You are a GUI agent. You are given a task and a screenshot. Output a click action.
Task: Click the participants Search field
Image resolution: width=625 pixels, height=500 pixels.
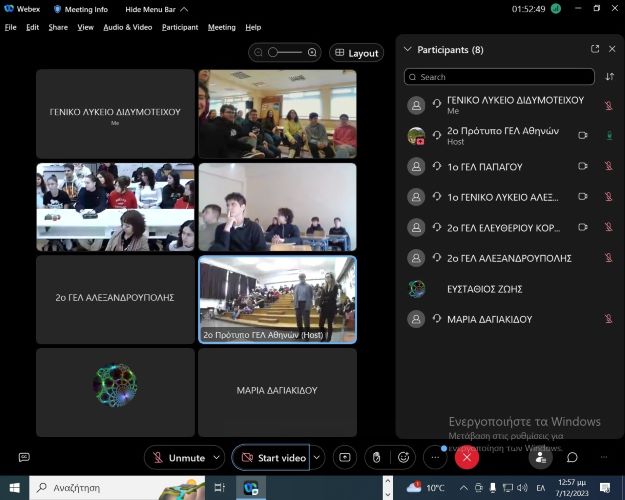pos(500,76)
